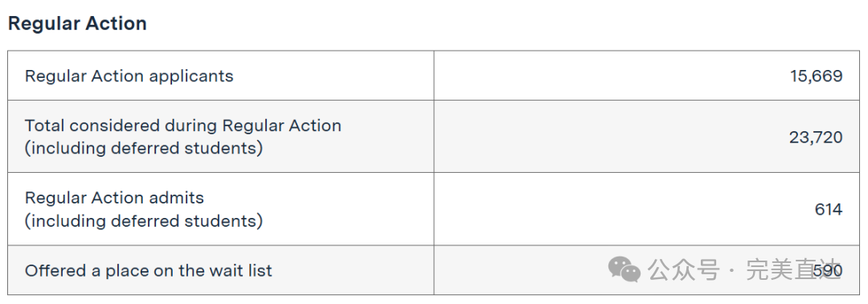Click the 614 admits value
Viewport: 868px width, 304px height.
click(x=829, y=209)
